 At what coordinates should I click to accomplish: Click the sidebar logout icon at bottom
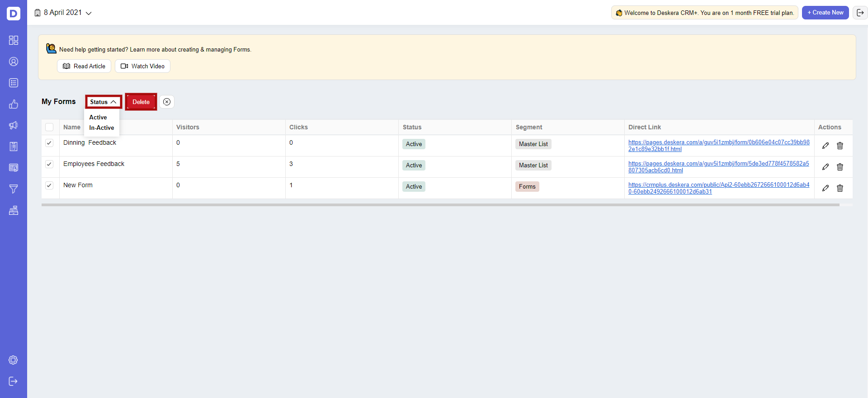[x=13, y=381]
